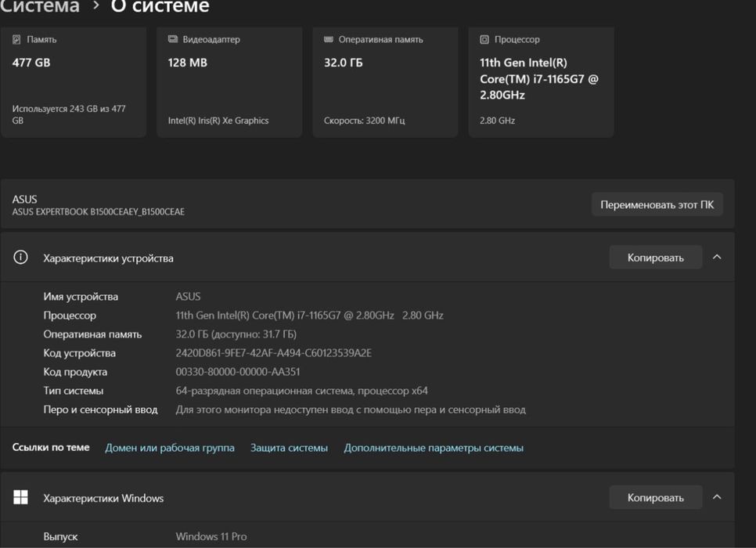Click the Характеристики устройства heading
Image resolution: width=756 pixels, height=548 pixels.
point(109,258)
